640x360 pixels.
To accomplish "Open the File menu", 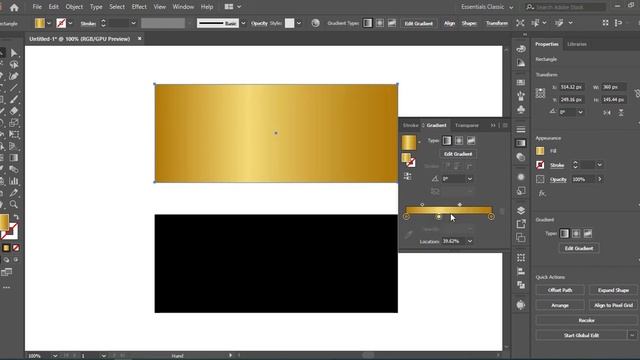I will tap(37, 7).
